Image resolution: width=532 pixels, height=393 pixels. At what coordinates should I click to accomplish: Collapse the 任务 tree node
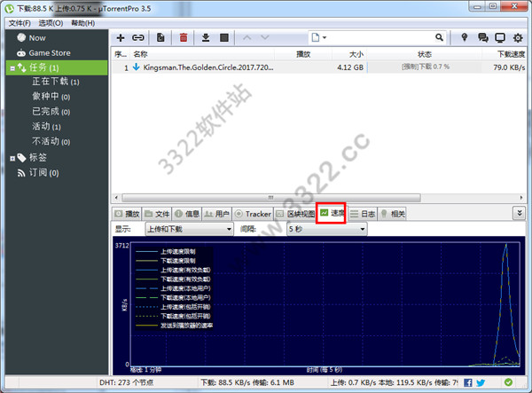click(12, 68)
